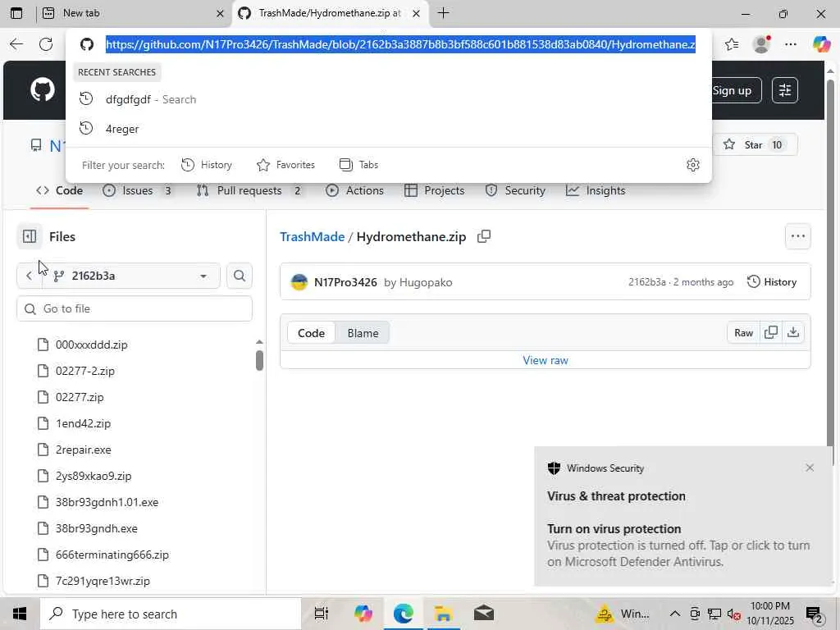This screenshot has width=840, height=630.
Task: Open a new tab with plus button
Action: coord(443,13)
